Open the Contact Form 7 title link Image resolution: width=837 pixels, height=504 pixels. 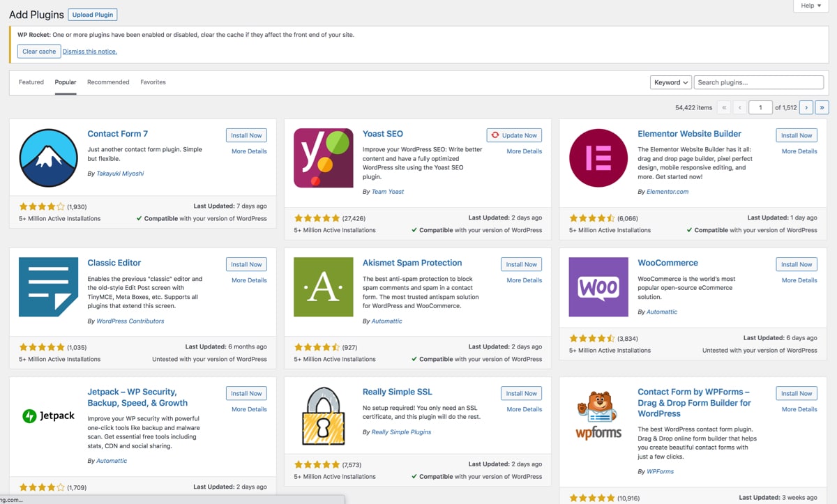(x=118, y=134)
